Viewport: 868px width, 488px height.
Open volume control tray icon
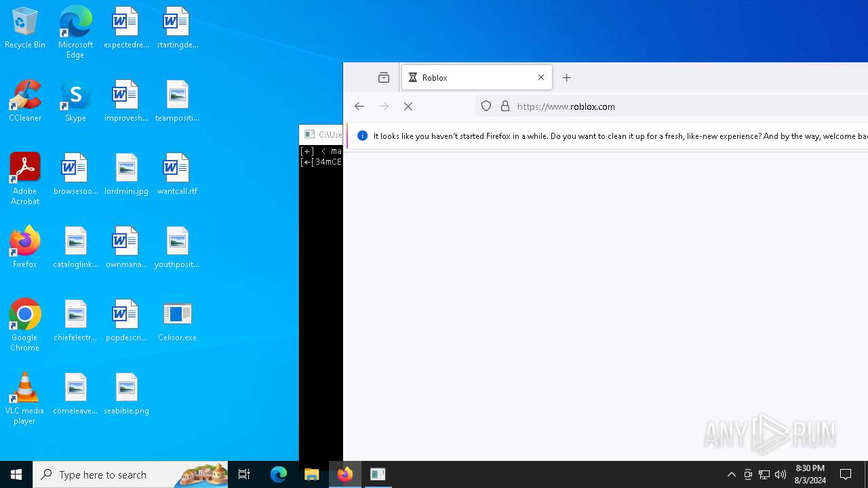(x=781, y=474)
